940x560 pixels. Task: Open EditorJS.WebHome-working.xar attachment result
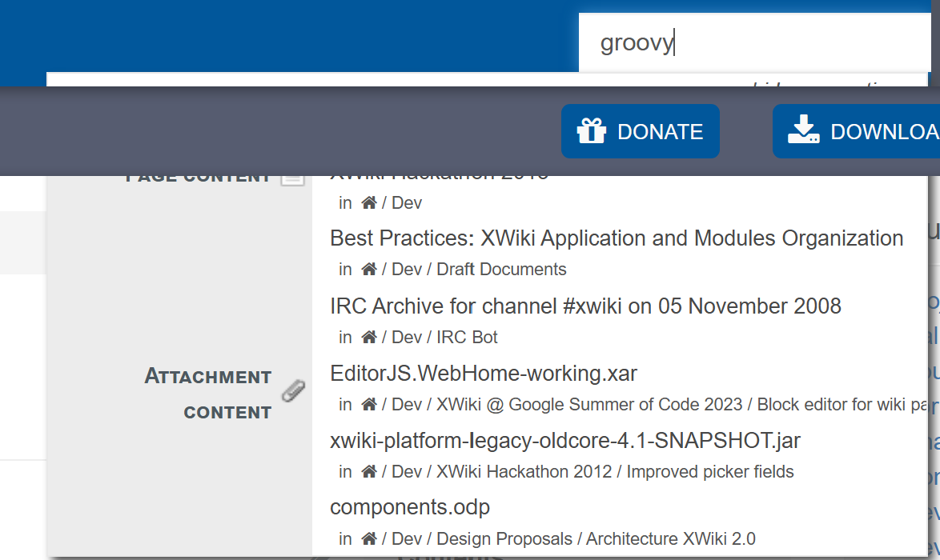click(x=483, y=373)
